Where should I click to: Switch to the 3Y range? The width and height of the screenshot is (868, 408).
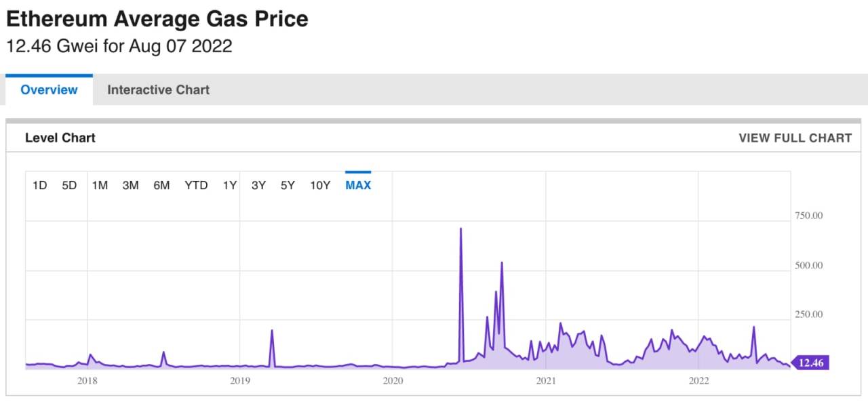coord(258,185)
